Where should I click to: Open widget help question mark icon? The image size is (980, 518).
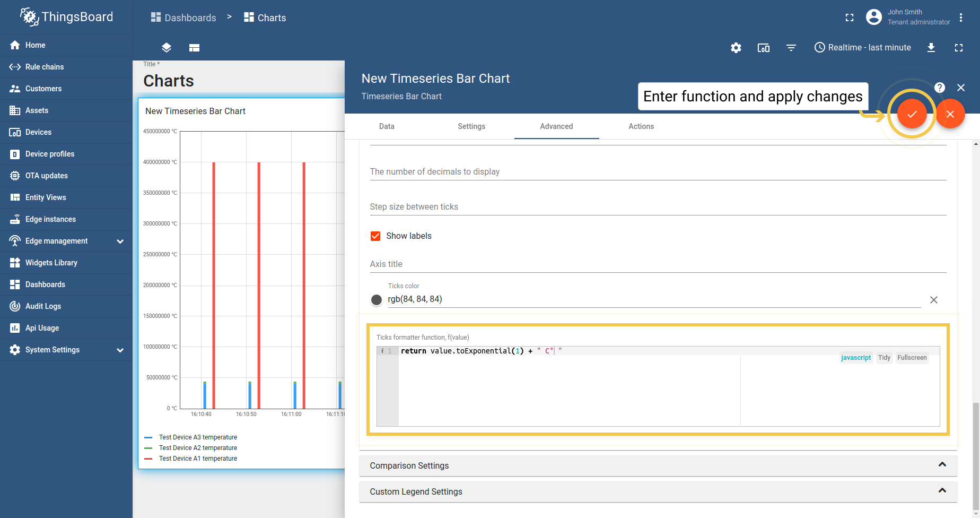939,88
